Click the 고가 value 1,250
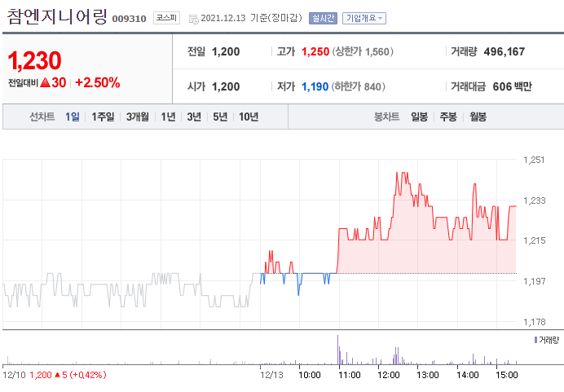 (x=315, y=52)
